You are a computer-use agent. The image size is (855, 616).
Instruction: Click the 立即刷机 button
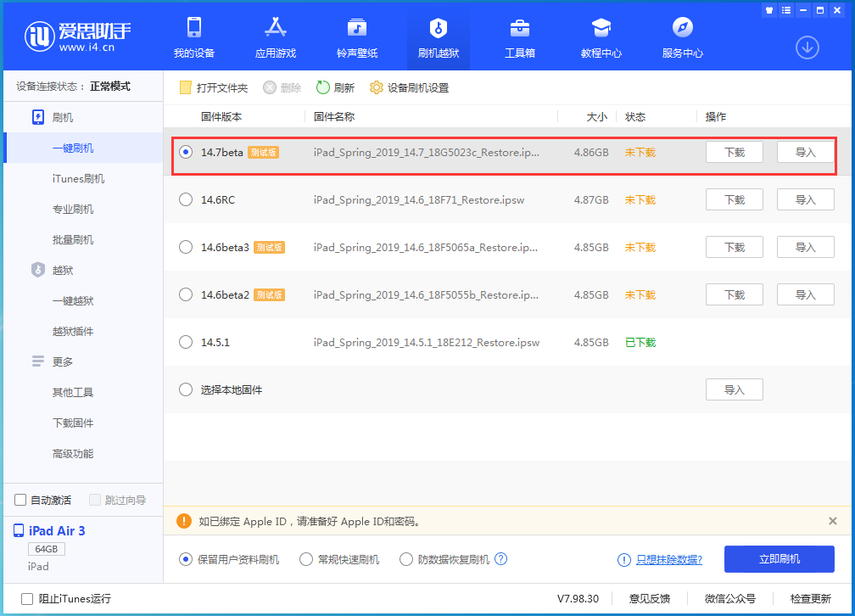click(x=780, y=559)
